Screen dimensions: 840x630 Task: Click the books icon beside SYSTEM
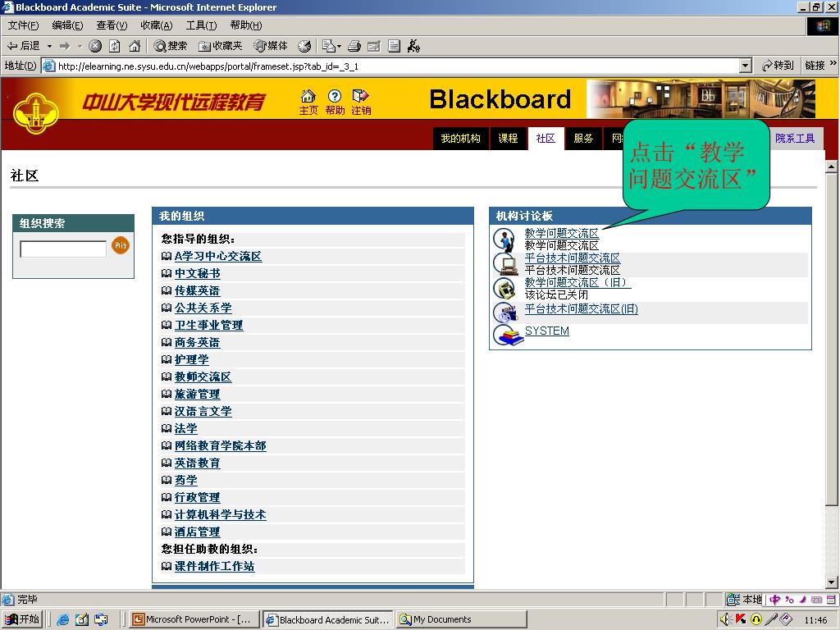pyautogui.click(x=507, y=336)
